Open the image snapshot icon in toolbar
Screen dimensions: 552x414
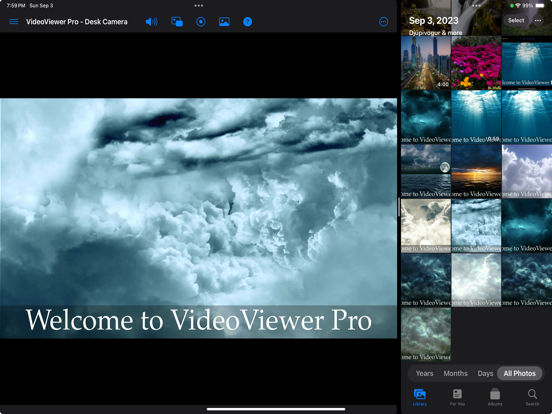(x=224, y=22)
